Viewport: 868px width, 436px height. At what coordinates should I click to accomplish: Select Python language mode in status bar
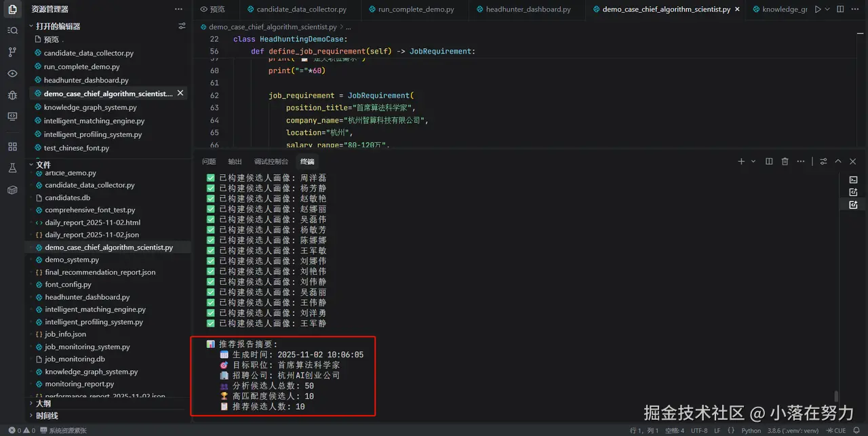pos(751,431)
